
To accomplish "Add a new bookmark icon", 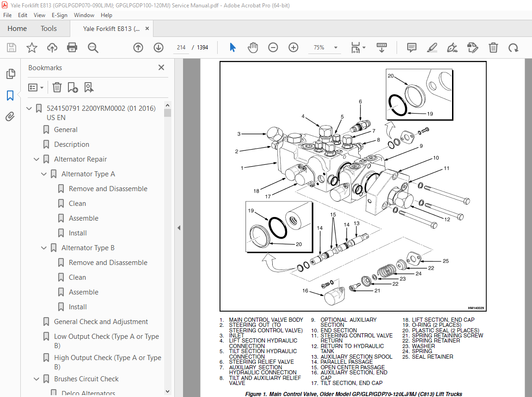I will [73, 87].
